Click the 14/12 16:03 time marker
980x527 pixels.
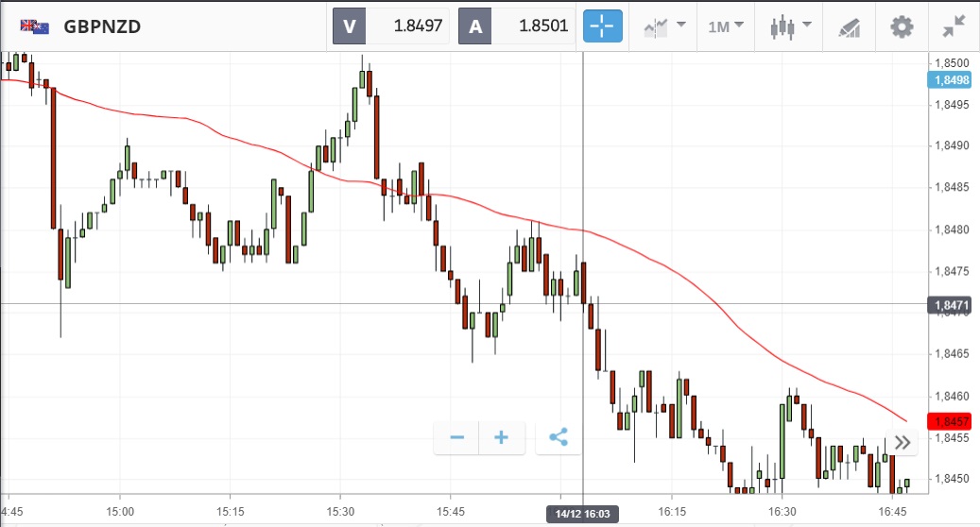583,513
